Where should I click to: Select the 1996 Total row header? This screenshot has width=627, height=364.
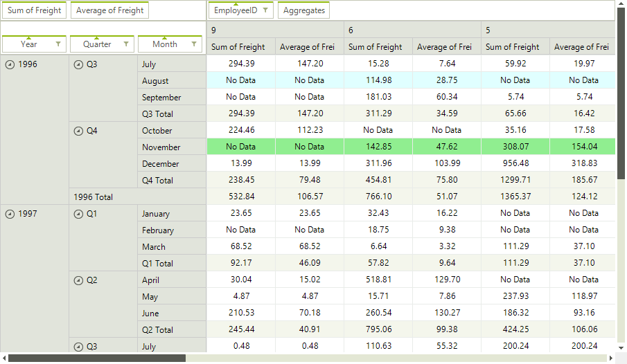coord(138,197)
